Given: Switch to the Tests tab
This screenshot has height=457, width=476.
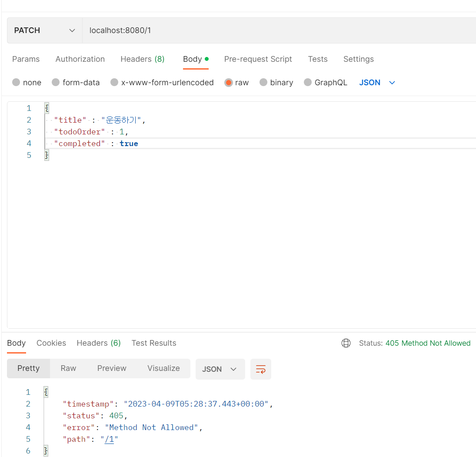Looking at the screenshot, I should click(317, 59).
